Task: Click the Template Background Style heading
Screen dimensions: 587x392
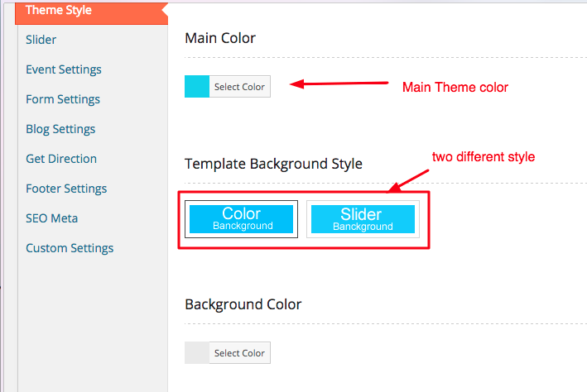Action: pyautogui.click(x=273, y=164)
